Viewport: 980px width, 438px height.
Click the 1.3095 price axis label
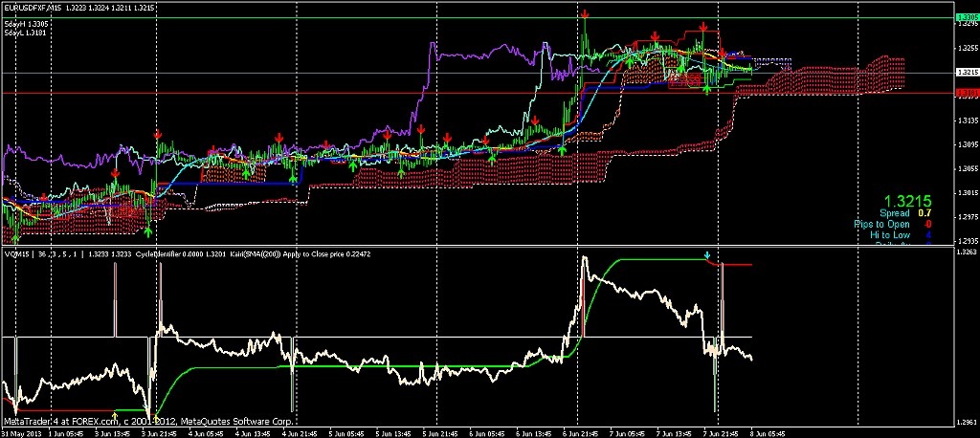967,144
